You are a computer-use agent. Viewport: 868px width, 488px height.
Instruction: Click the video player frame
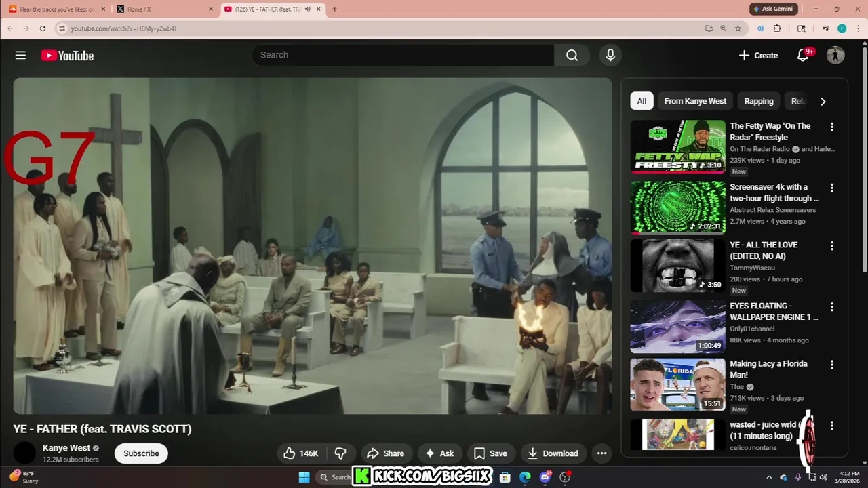point(313,246)
